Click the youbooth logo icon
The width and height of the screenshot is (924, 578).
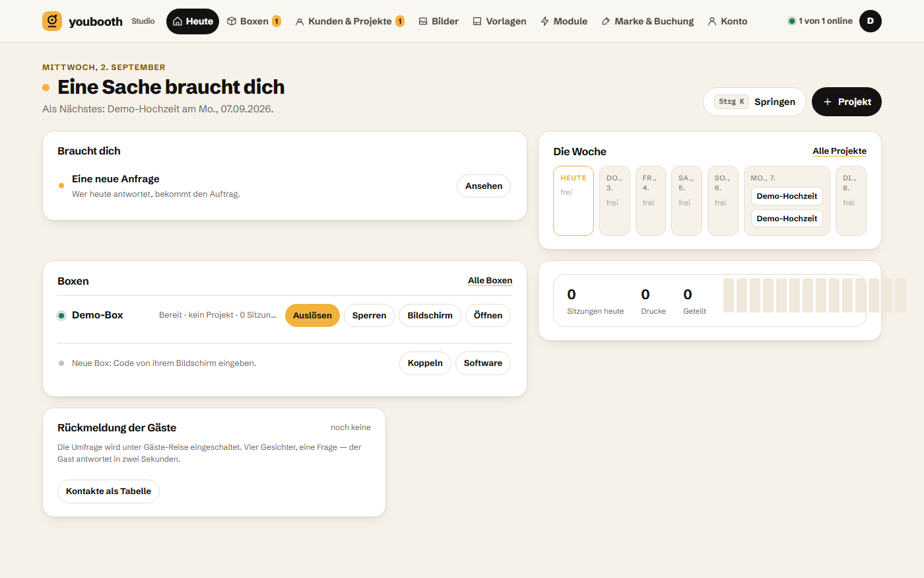point(52,21)
